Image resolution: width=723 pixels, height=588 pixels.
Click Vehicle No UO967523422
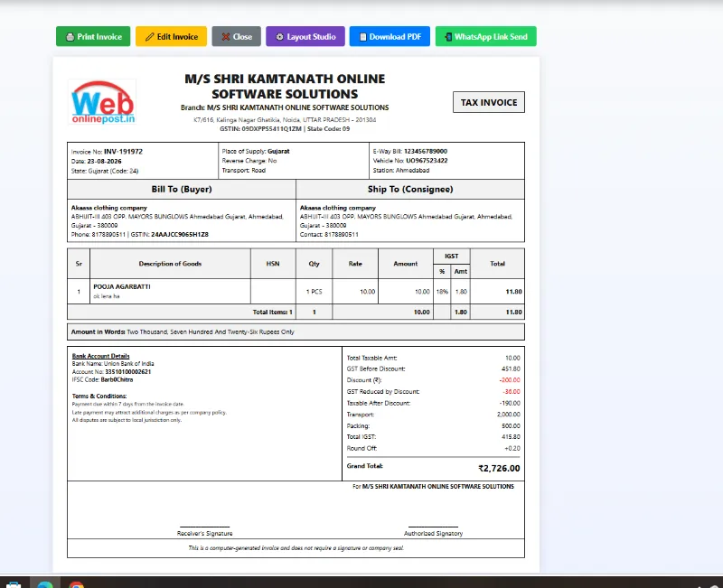click(x=427, y=161)
